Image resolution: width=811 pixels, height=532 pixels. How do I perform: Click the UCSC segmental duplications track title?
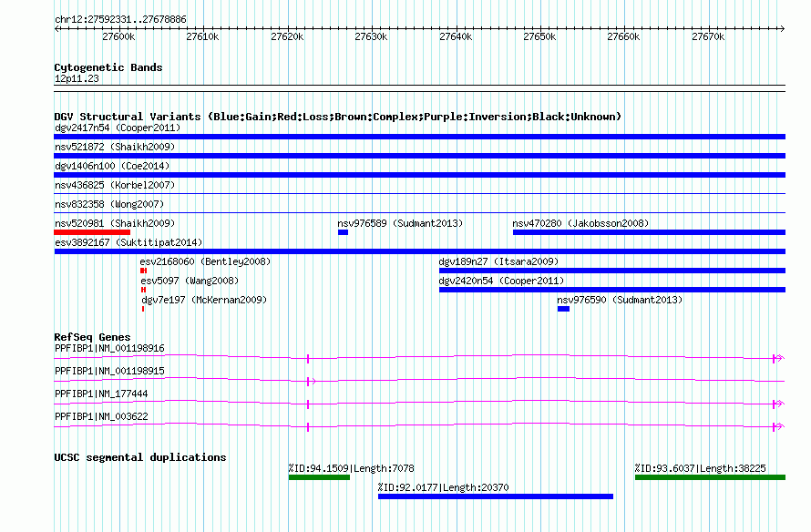140,457
